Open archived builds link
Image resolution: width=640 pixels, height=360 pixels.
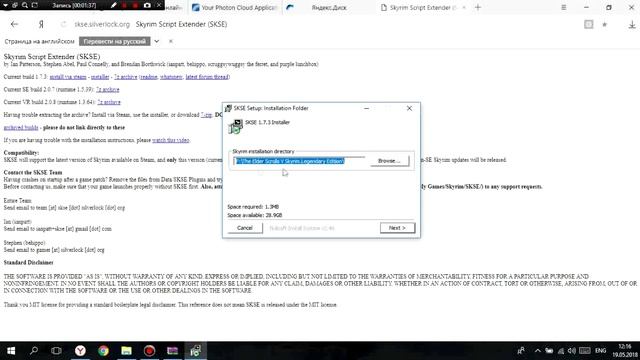click(x=21, y=127)
